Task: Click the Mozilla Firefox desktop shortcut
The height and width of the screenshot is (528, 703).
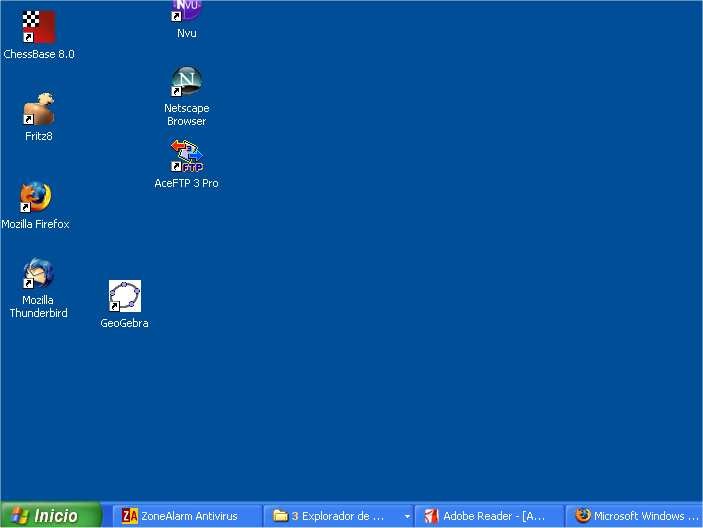Action: [x=35, y=197]
